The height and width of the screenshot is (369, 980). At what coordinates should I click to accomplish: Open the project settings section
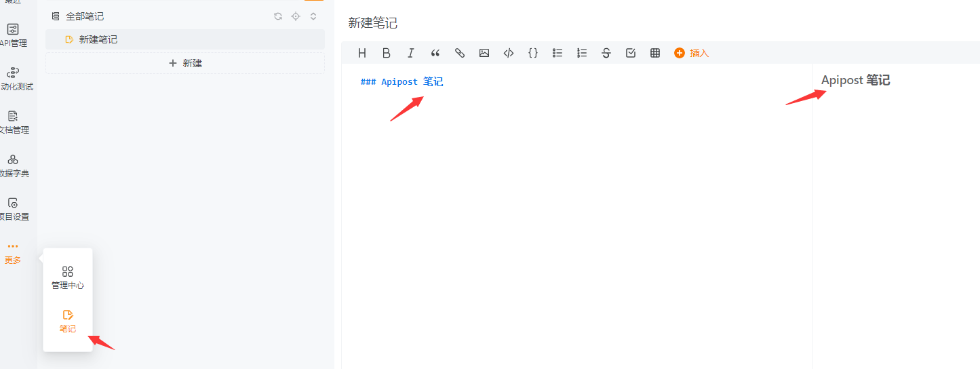pyautogui.click(x=13, y=209)
